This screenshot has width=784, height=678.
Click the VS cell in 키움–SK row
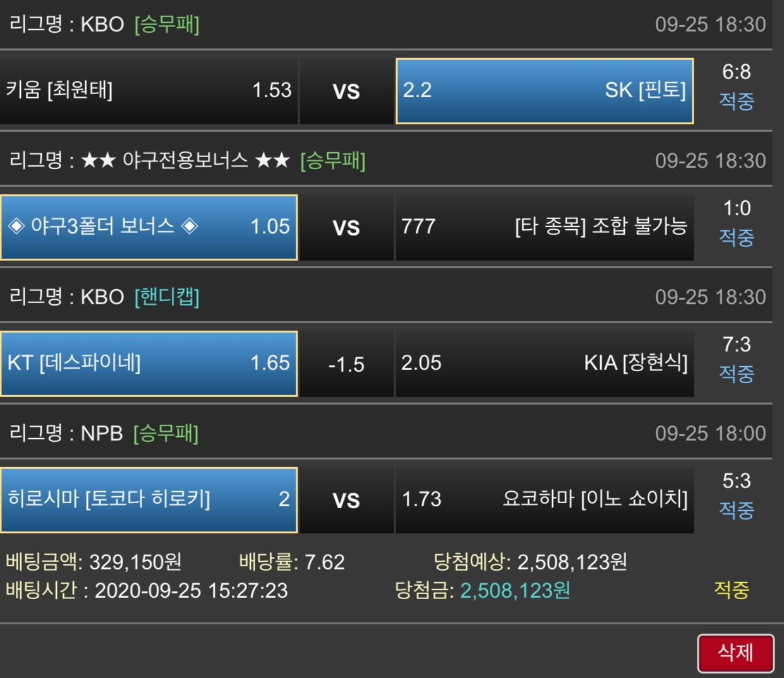(346, 92)
